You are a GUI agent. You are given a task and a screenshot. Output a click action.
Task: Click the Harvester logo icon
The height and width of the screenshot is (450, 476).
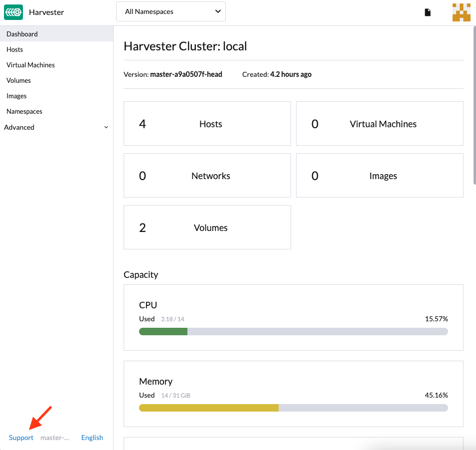tap(13, 12)
